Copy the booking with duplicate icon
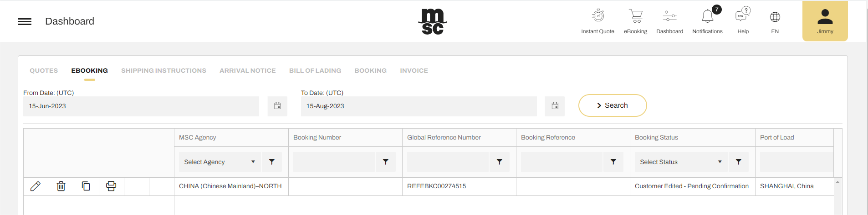This screenshot has width=868, height=215. coord(86,186)
